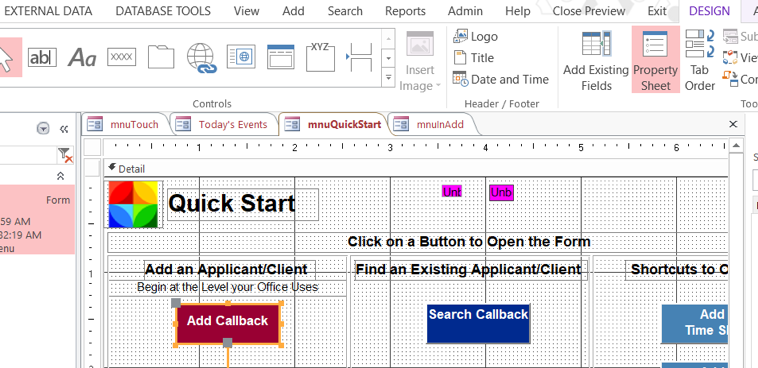The image size is (758, 368).
Task: Select the Navigation Control icon
Action: (x=280, y=57)
